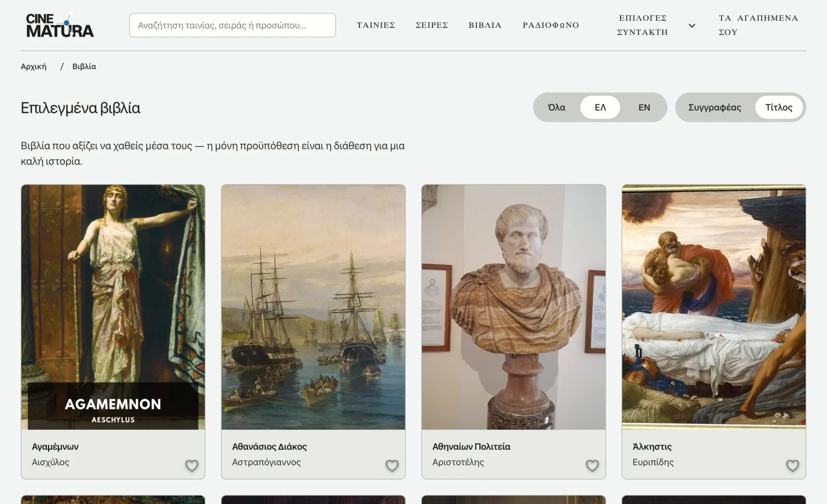Sort books by Συγγραφέας
The height and width of the screenshot is (504, 827).
714,107
